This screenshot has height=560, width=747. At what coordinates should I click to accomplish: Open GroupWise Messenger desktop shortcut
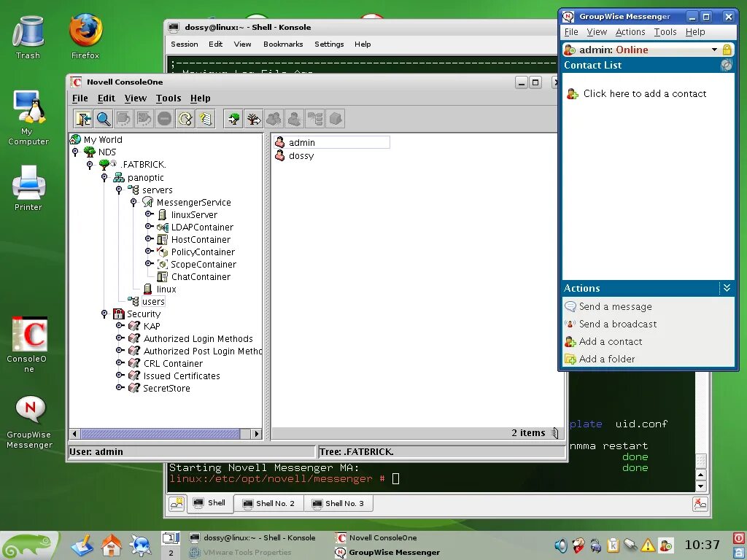coord(29,422)
